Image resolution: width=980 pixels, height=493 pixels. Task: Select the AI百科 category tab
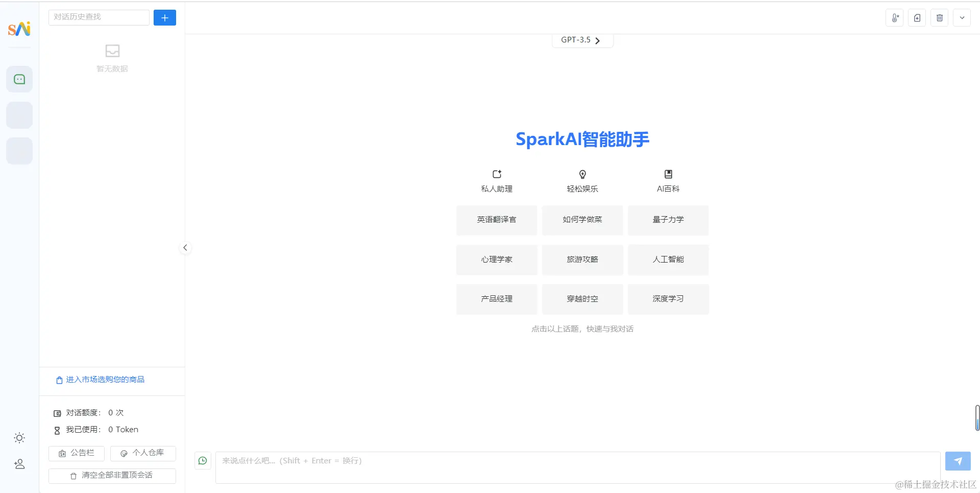pos(668,181)
